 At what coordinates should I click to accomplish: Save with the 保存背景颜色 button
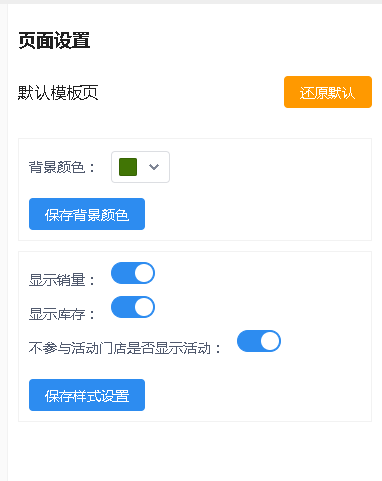tap(87, 214)
